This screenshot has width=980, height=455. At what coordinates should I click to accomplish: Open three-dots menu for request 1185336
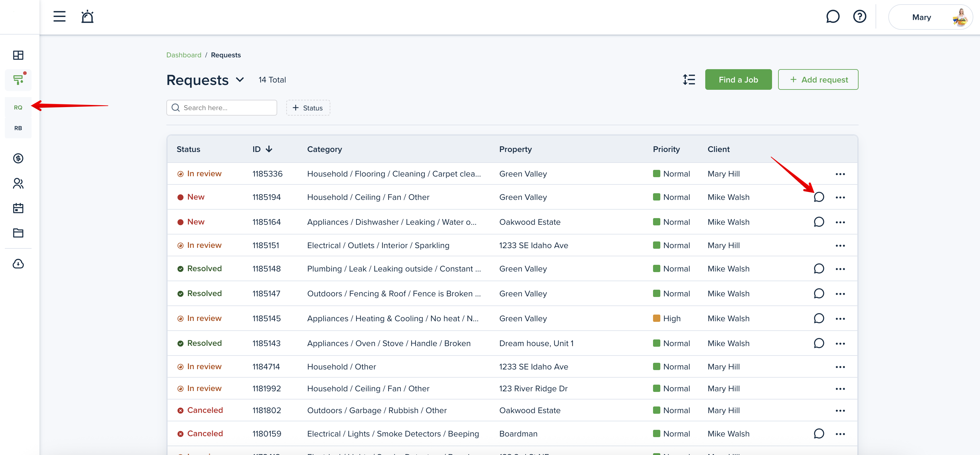point(840,174)
